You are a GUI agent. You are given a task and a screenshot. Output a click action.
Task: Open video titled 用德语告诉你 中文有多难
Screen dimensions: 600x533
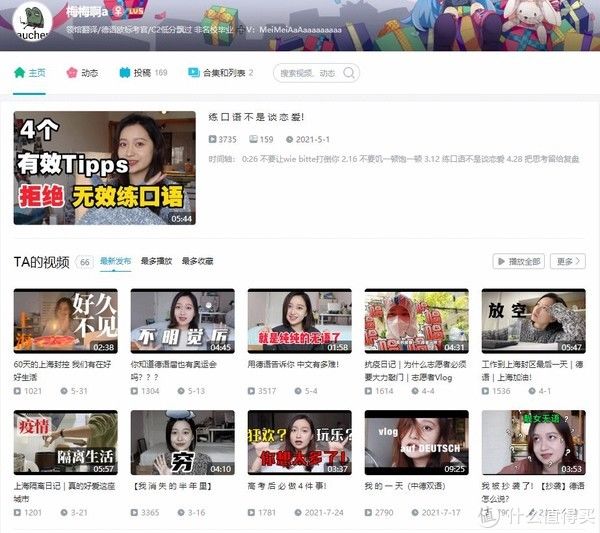click(x=293, y=364)
